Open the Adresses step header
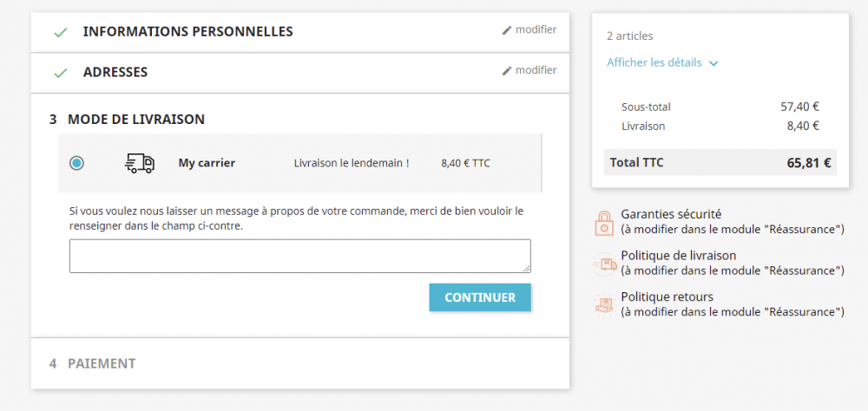Viewport: 868px width, 411px height. pyautogui.click(x=115, y=73)
